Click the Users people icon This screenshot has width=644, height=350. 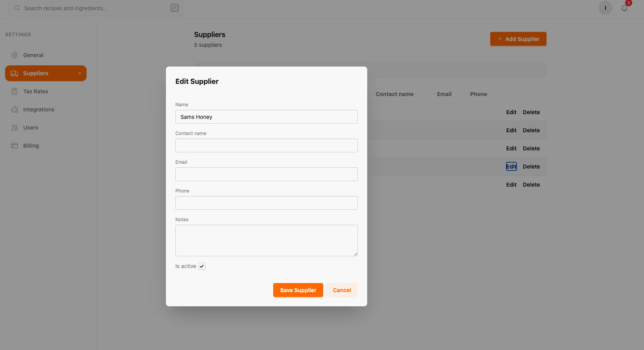(x=15, y=128)
